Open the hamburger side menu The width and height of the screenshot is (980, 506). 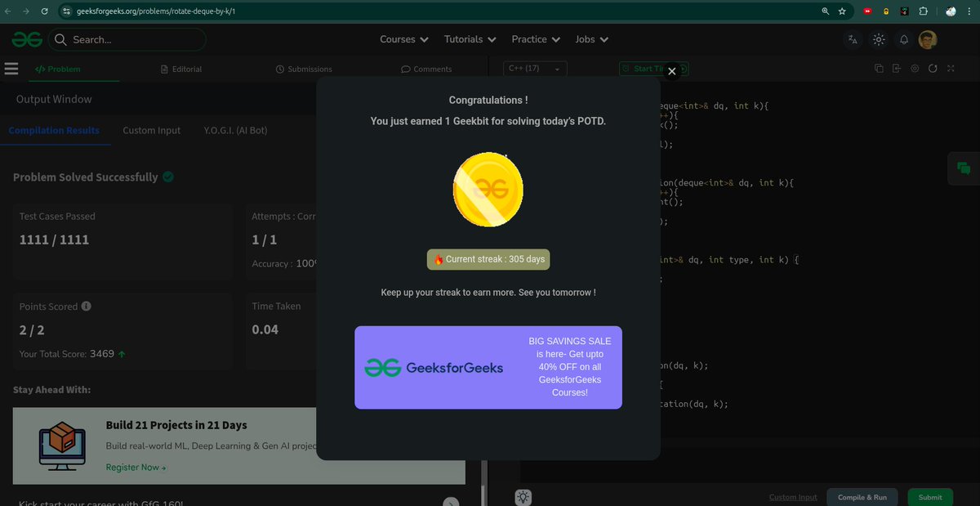(11, 69)
